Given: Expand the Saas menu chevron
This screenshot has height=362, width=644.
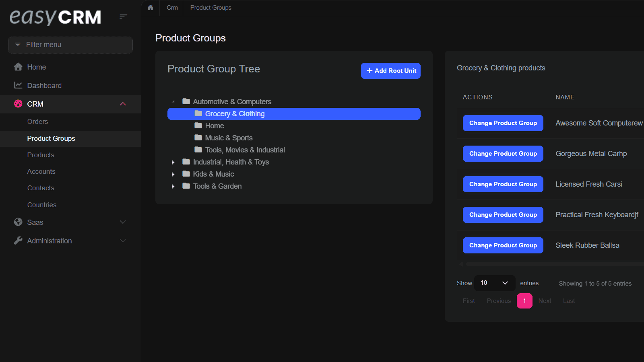Looking at the screenshot, I should tap(123, 222).
